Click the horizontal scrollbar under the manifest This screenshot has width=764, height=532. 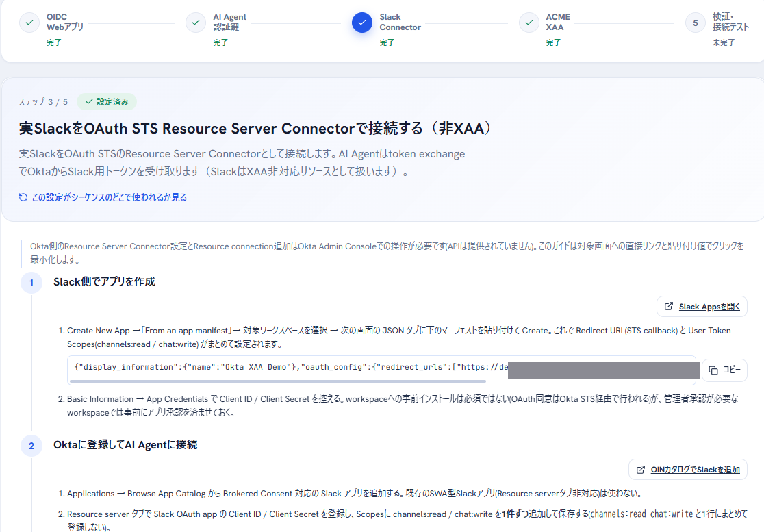coord(278,381)
